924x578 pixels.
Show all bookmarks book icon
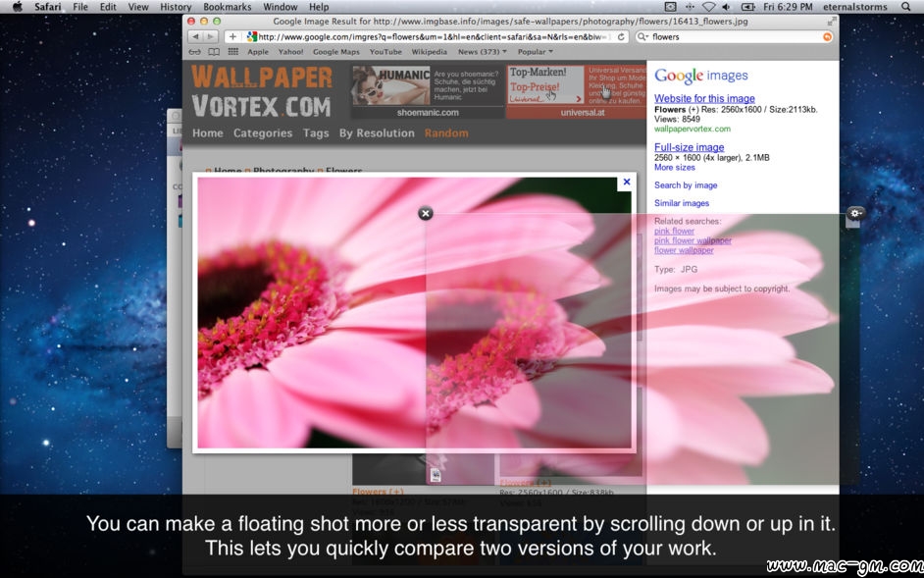tap(213, 52)
